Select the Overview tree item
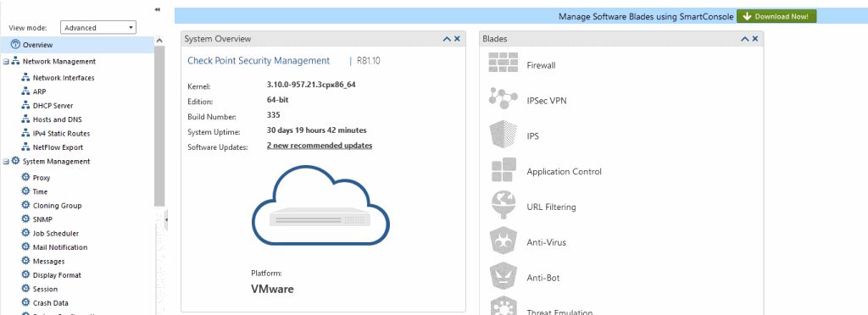Image resolution: width=868 pixels, height=315 pixels. (77, 45)
